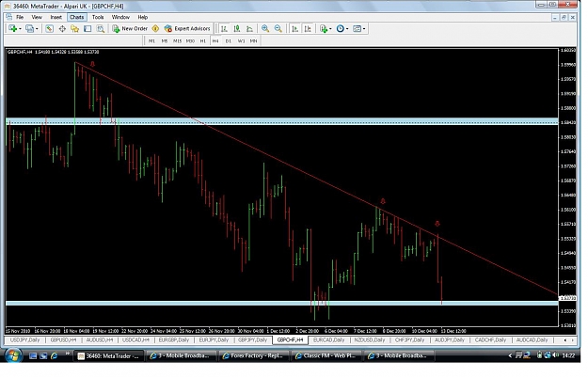The height and width of the screenshot is (377, 588).
Task: Zoom out of the chart
Action: coord(278,29)
